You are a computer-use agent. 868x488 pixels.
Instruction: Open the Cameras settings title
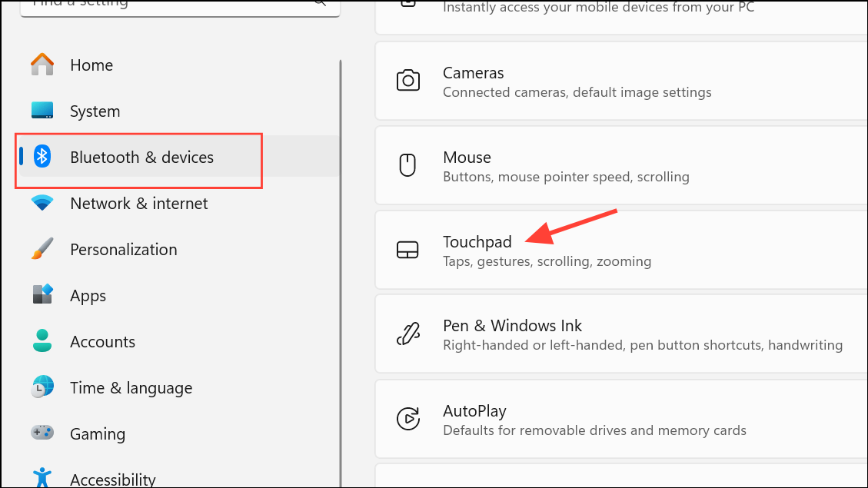pos(474,73)
